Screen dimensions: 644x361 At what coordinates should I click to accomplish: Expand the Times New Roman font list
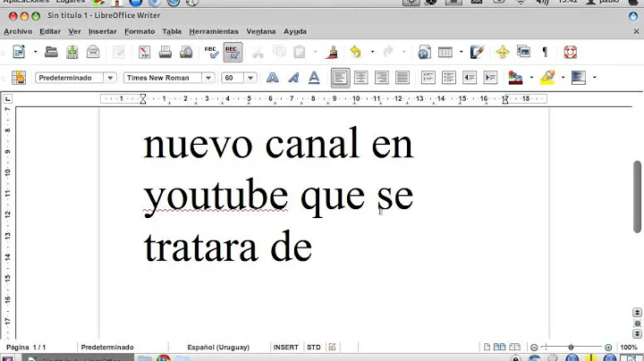(208, 78)
